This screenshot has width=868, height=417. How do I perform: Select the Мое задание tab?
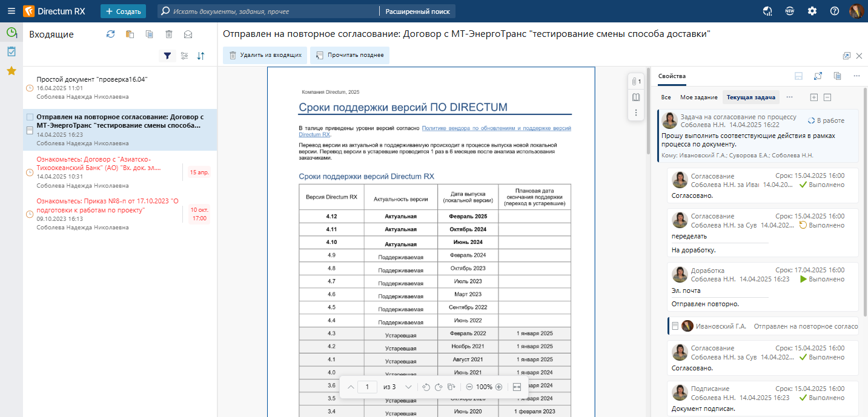[698, 97]
